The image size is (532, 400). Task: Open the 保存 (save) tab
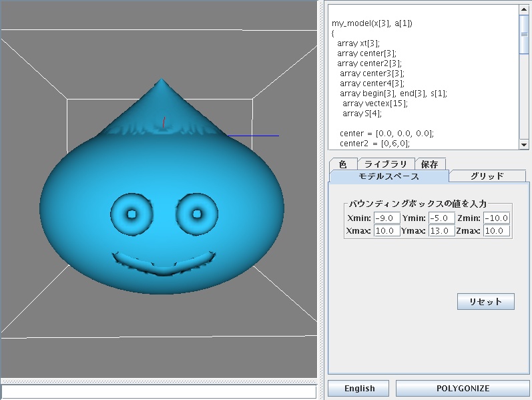click(x=429, y=164)
